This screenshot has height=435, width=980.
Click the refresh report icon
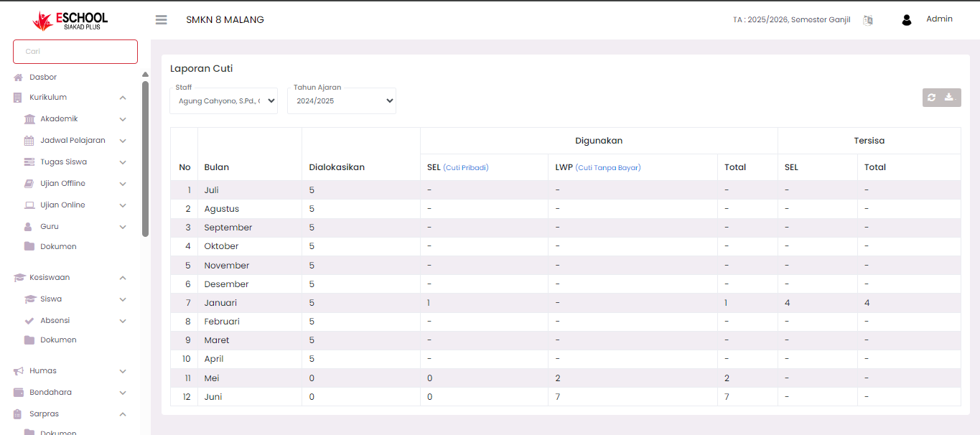(x=932, y=98)
